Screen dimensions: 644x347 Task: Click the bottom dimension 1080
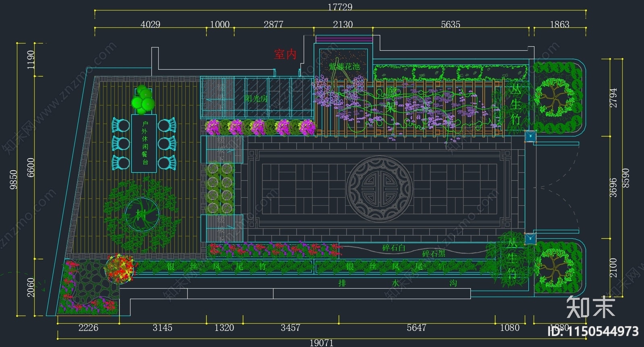510,328
